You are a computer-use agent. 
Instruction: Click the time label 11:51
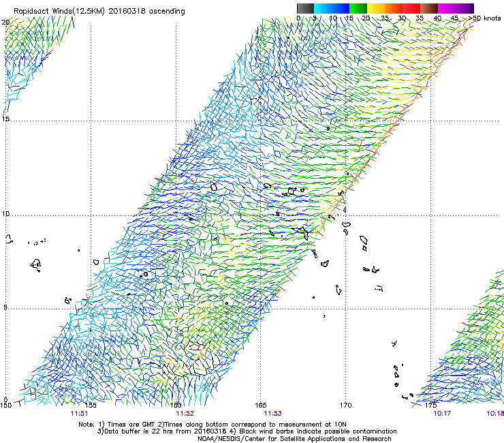[80, 414]
